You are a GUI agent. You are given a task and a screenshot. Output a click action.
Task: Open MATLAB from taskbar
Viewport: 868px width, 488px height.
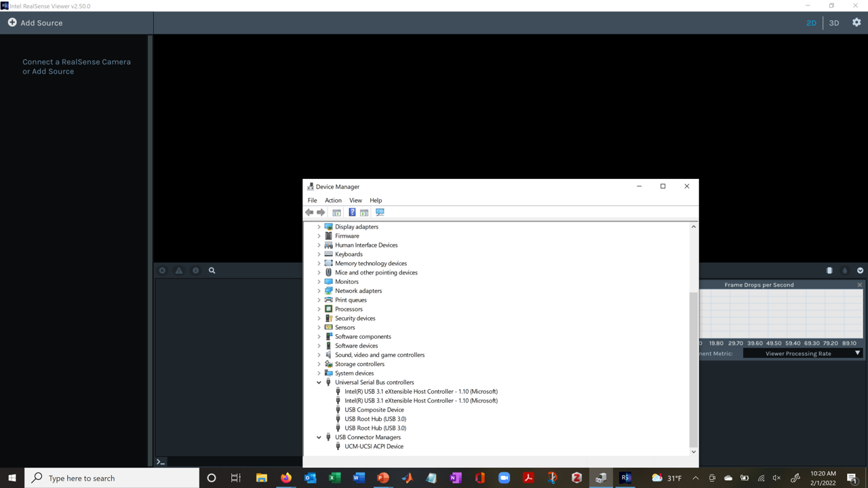pos(407,478)
